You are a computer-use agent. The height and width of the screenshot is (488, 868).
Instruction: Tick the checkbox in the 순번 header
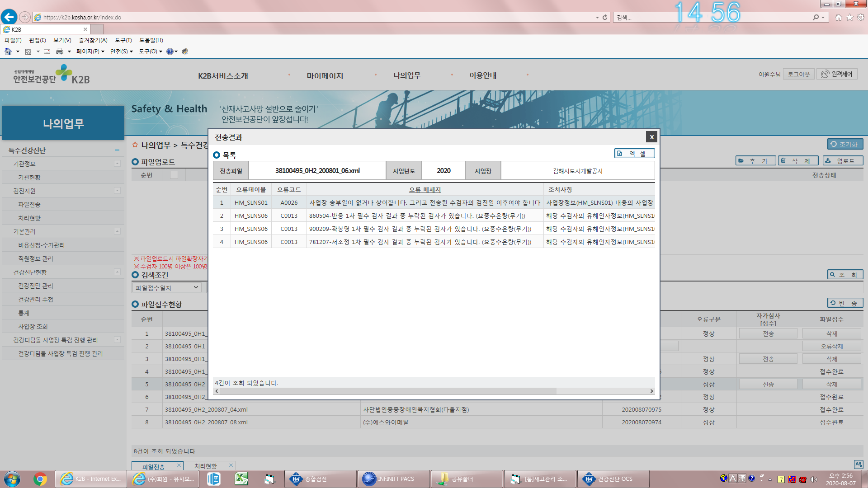(x=174, y=175)
